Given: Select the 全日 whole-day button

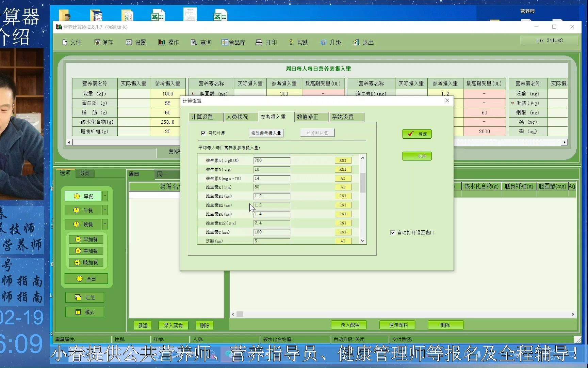Looking at the screenshot, I should (86, 279).
